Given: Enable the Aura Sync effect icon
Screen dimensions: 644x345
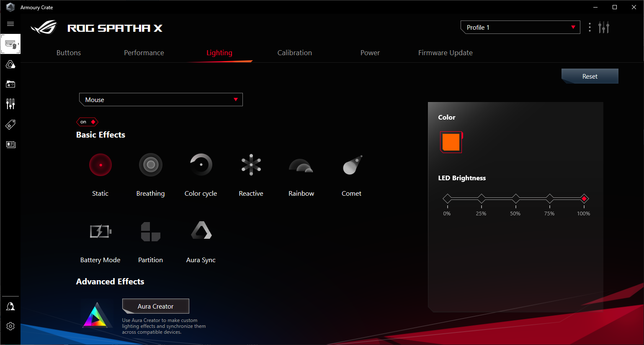Looking at the screenshot, I should (201, 230).
